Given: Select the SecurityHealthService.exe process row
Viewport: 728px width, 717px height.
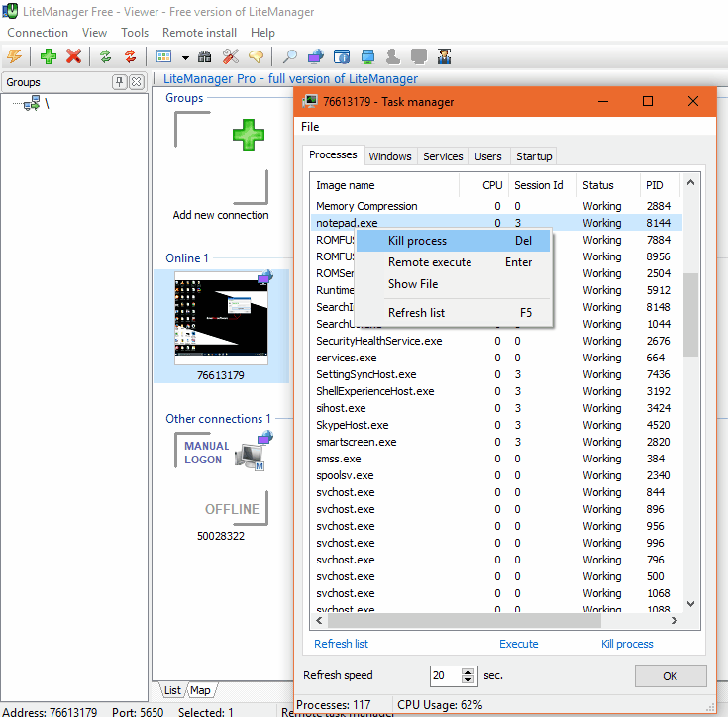Looking at the screenshot, I should click(496, 341).
